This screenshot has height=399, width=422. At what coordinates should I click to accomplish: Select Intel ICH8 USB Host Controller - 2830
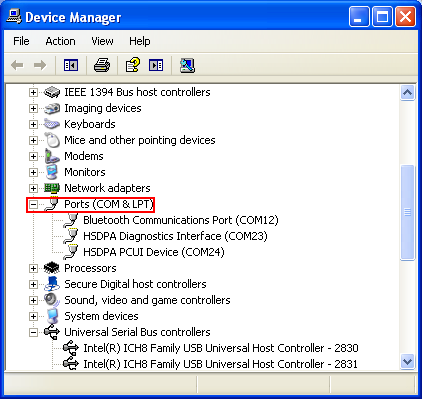click(221, 348)
